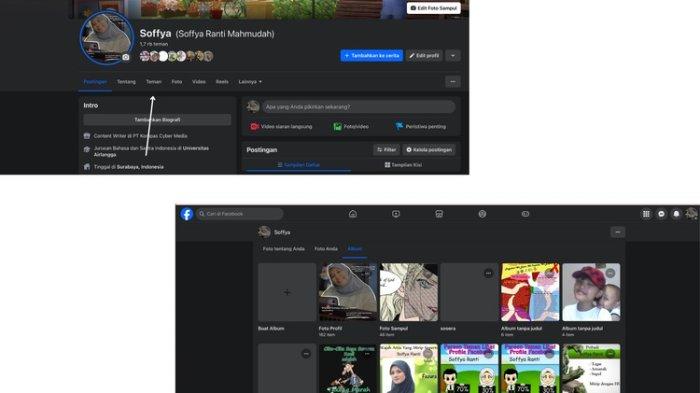Click Home icon in top navigation

(x=353, y=214)
